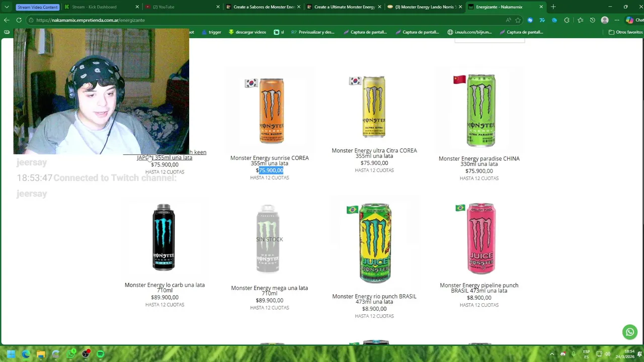This screenshot has height=362, width=644.
Task: Open the 7TV extension icon
Action: tap(542, 20)
